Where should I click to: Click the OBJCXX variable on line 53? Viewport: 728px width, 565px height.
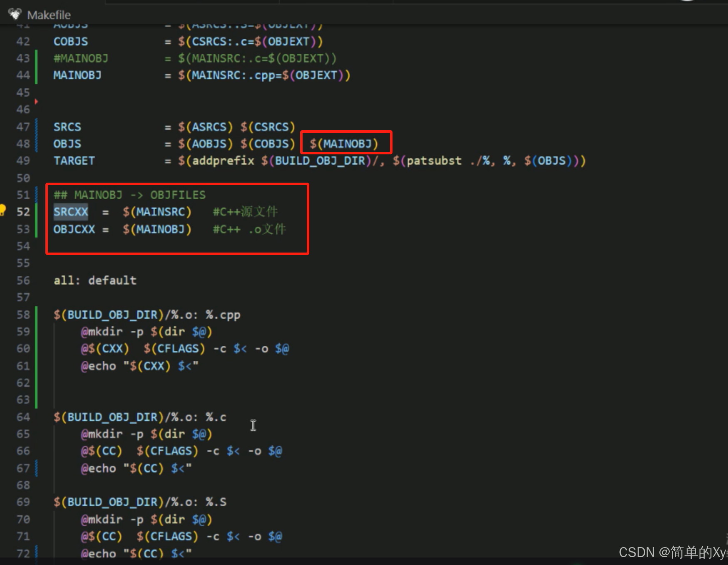click(x=74, y=229)
